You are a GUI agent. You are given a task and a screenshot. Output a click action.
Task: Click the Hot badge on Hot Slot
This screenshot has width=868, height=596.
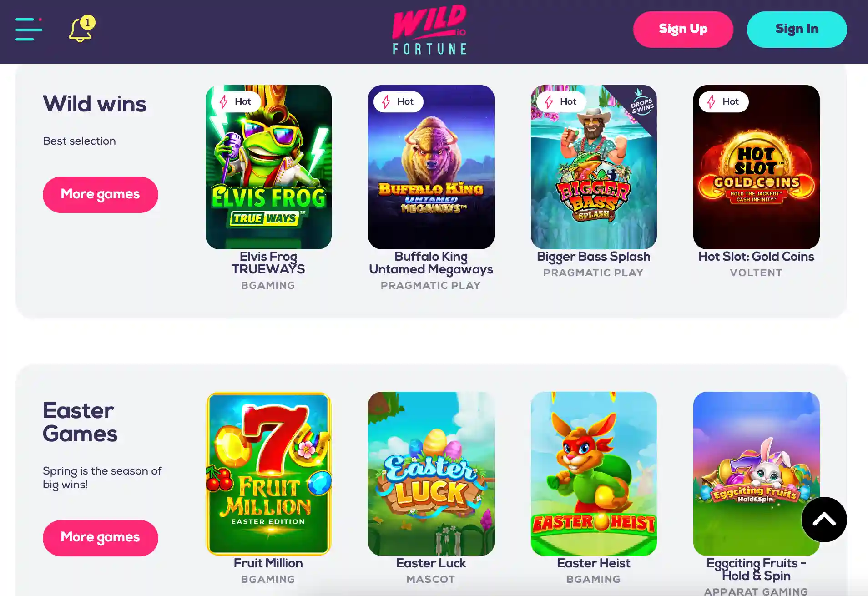pyautogui.click(x=723, y=101)
